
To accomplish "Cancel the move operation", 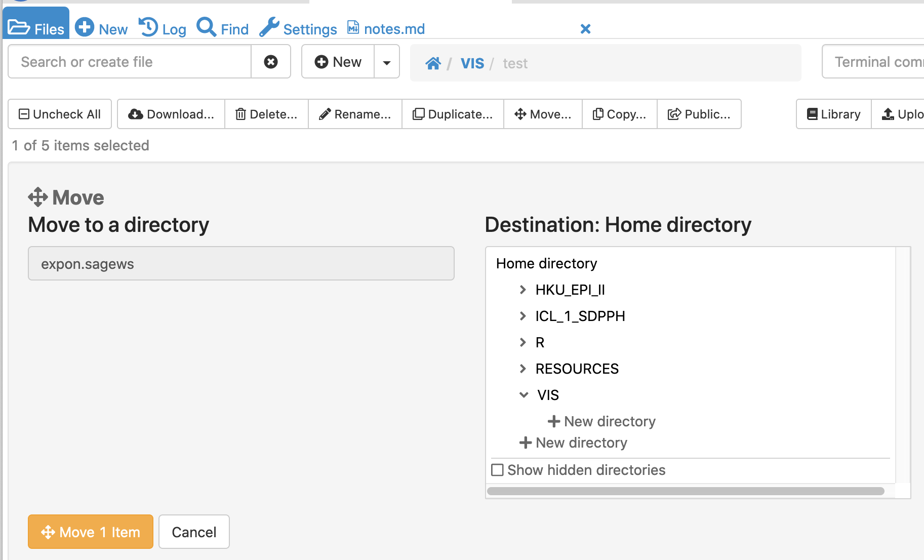I will (194, 532).
